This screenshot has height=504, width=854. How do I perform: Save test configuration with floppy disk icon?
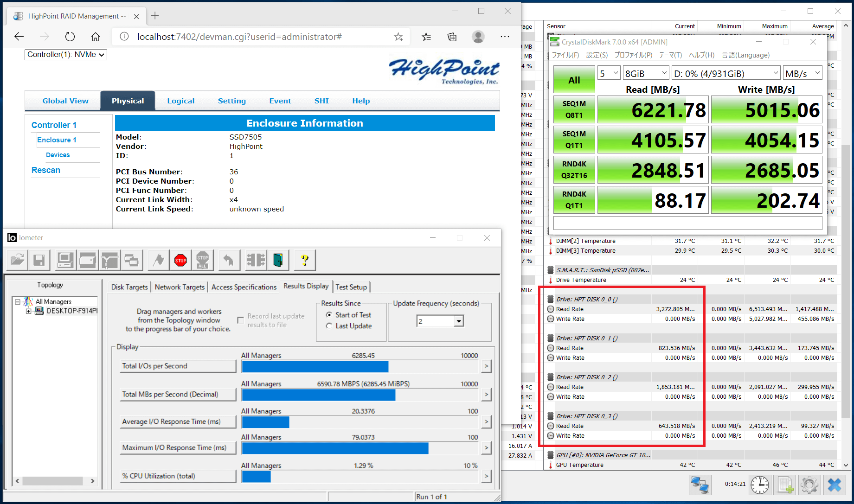coord(39,260)
